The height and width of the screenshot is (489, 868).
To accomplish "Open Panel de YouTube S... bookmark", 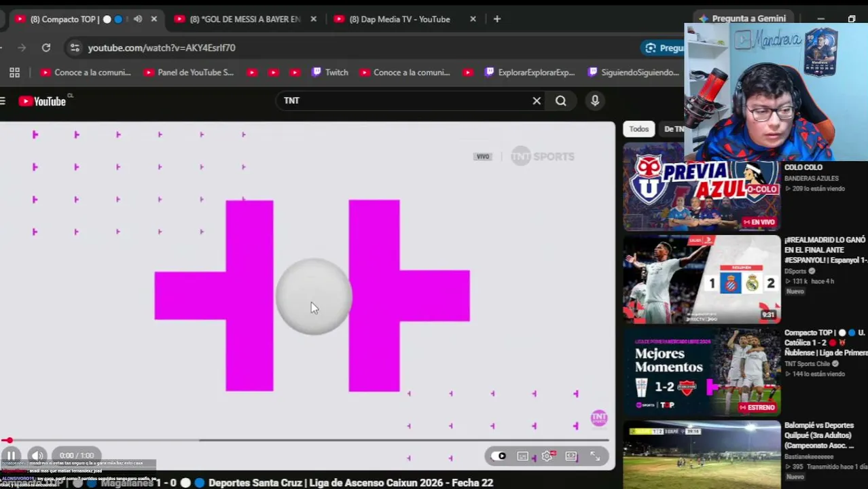I will coord(189,73).
